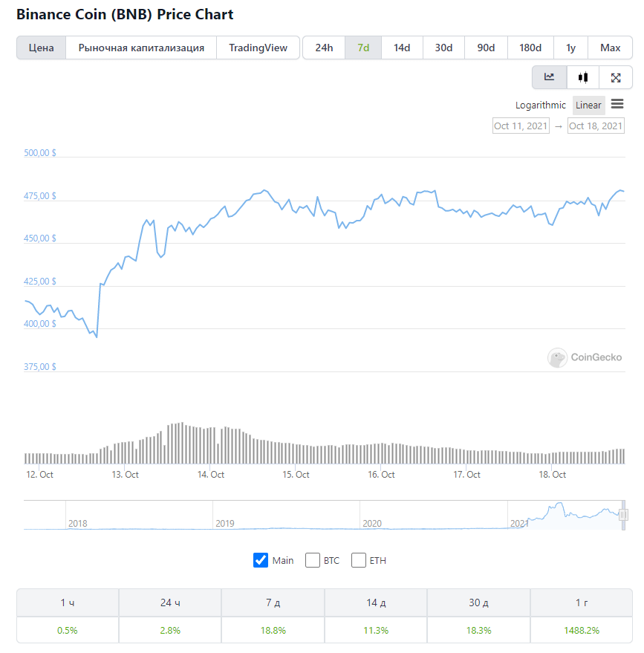Select the line chart view icon
The width and height of the screenshot is (644, 653).
pyautogui.click(x=549, y=77)
